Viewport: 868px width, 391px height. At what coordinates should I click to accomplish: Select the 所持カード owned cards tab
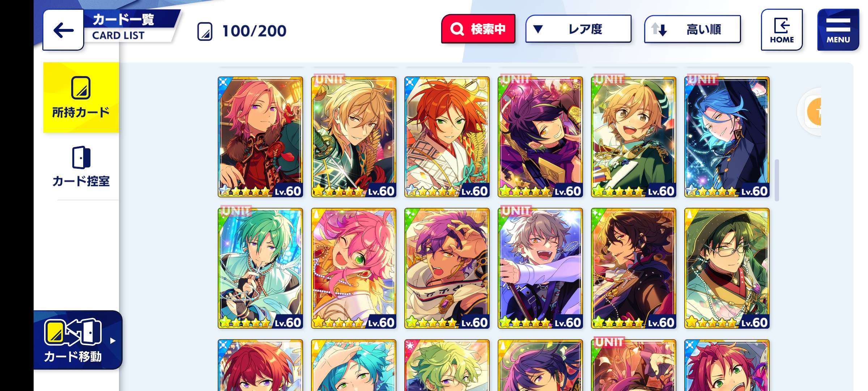click(x=81, y=97)
